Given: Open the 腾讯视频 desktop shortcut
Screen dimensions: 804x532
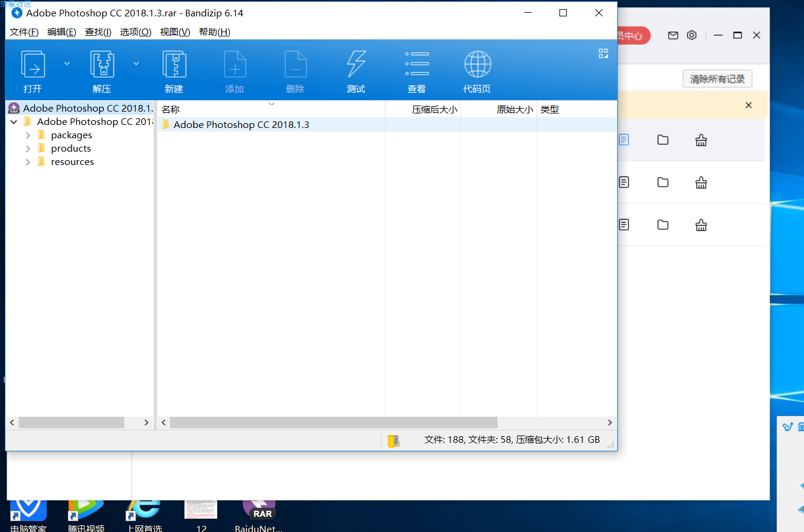Looking at the screenshot, I should click(x=86, y=516).
